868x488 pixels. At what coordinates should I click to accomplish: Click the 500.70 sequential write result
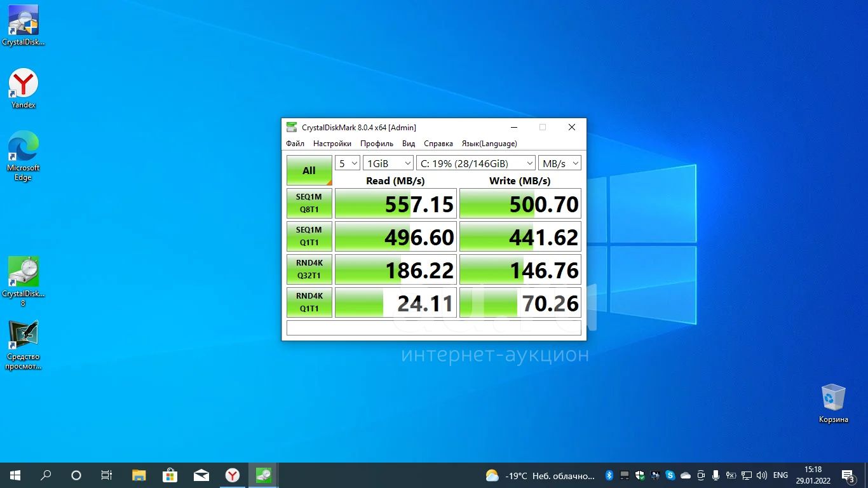point(520,203)
